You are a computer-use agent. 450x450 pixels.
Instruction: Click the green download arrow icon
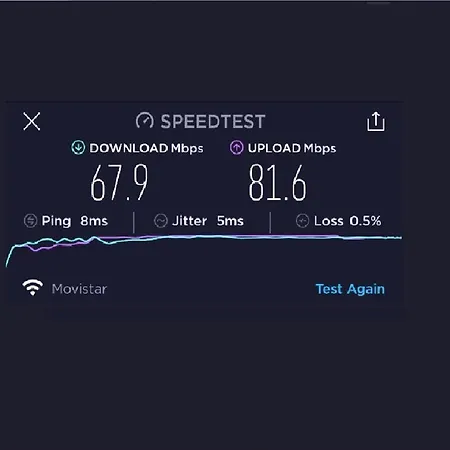coord(78,148)
